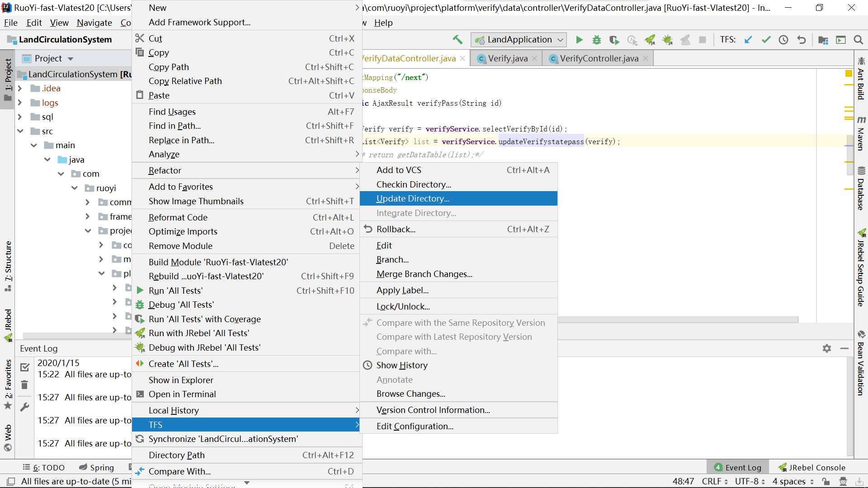Hide Event Log panel with minus icon
This screenshot has width=868, height=488.
pyautogui.click(x=844, y=348)
